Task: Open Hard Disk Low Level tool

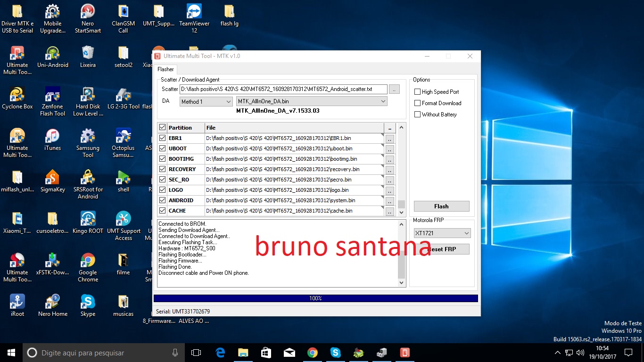Action: pyautogui.click(x=88, y=102)
